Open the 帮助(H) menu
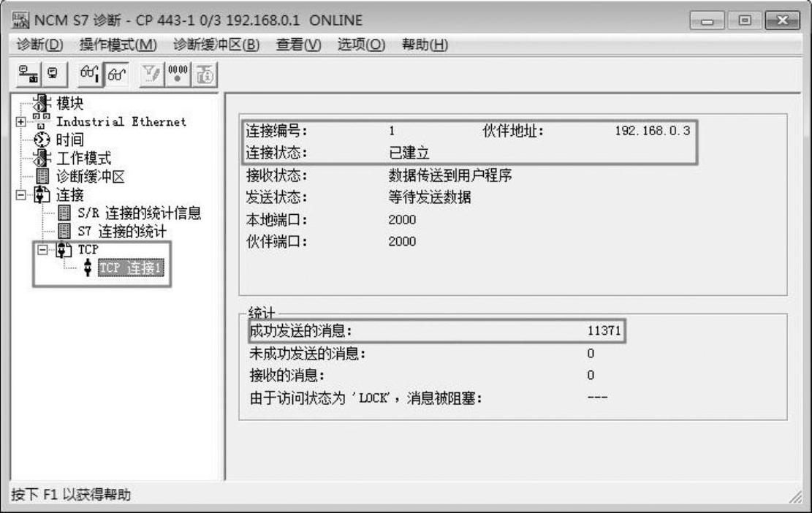 click(425, 45)
